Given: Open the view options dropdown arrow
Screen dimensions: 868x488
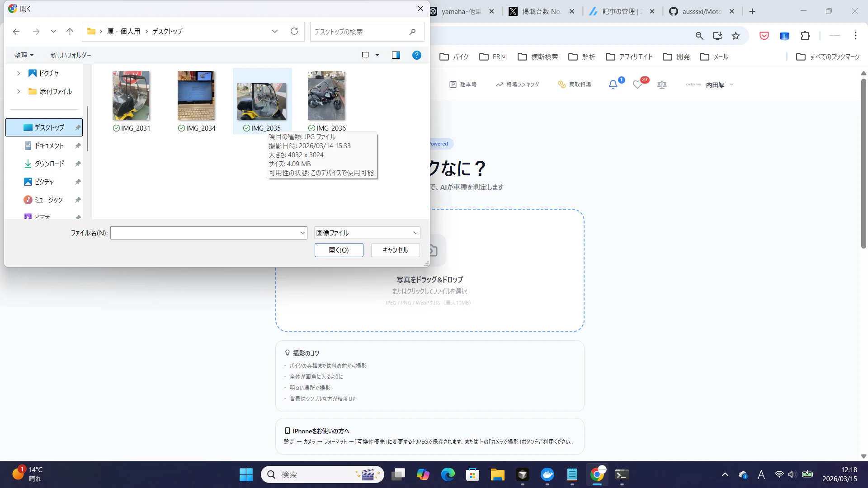Looking at the screenshot, I should point(377,55).
